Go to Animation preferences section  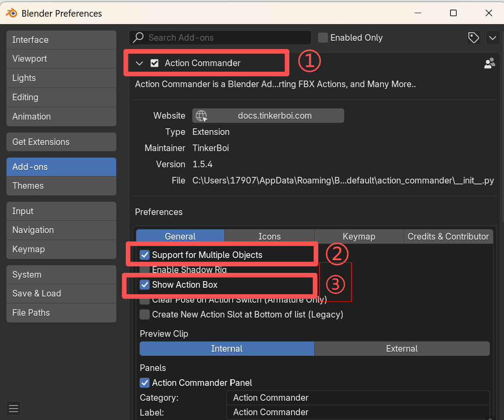[61, 116]
